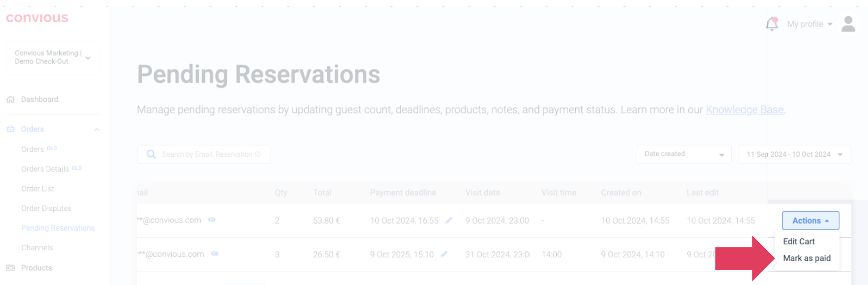Click the Products sidebar icon
The width and height of the screenshot is (868, 285).
10,268
